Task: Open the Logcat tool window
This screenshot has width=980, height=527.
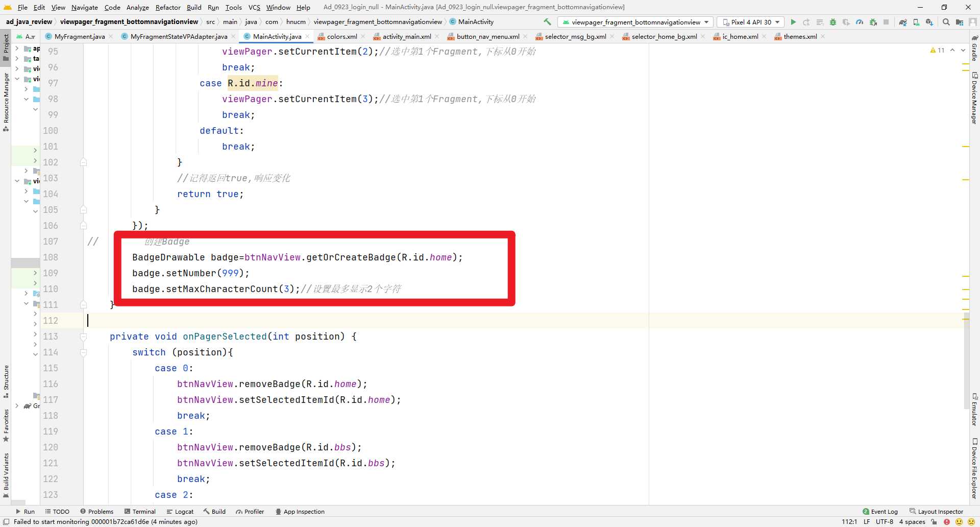Action: pyautogui.click(x=180, y=512)
